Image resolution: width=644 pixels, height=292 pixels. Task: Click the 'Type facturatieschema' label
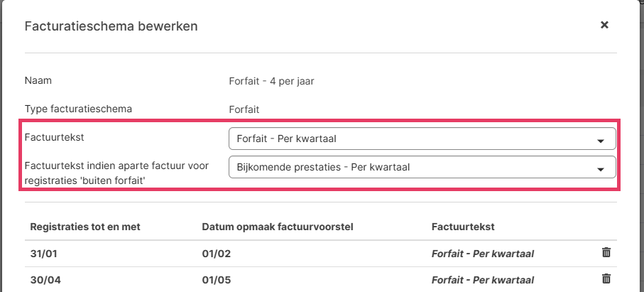[79, 109]
